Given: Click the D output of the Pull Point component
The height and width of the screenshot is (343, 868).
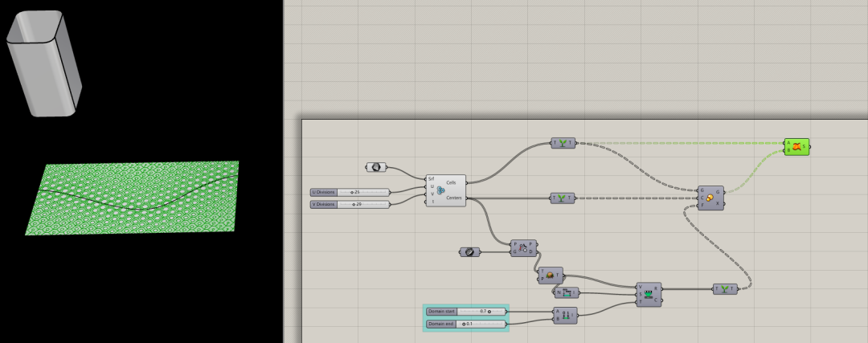Looking at the screenshot, I should click(532, 251).
